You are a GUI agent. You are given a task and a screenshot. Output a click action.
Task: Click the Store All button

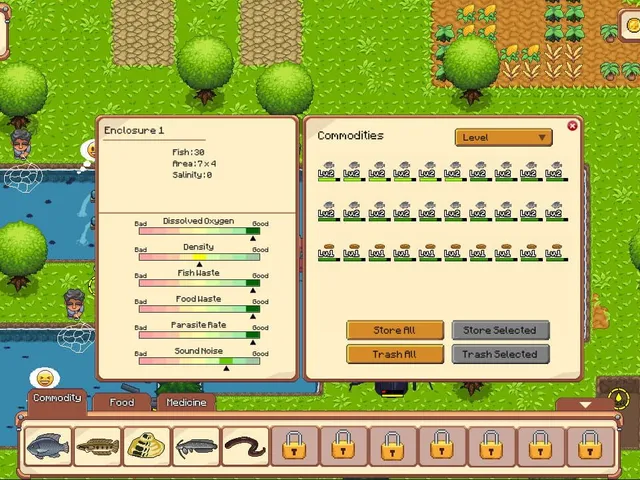tap(395, 330)
